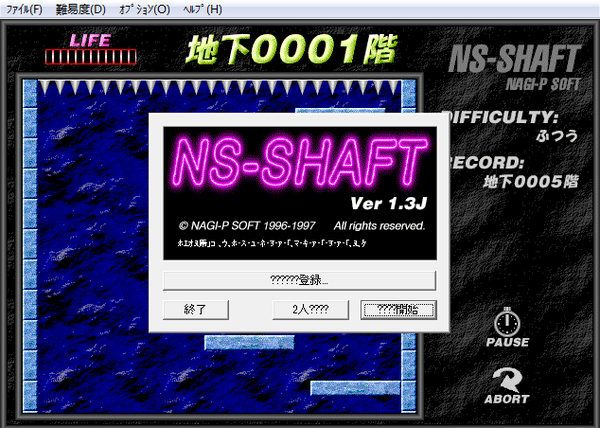Screen dimensions: 600x428
Task: Click the NAGI-P SOFT 1996-1997 copyright line
Action: coord(247,226)
